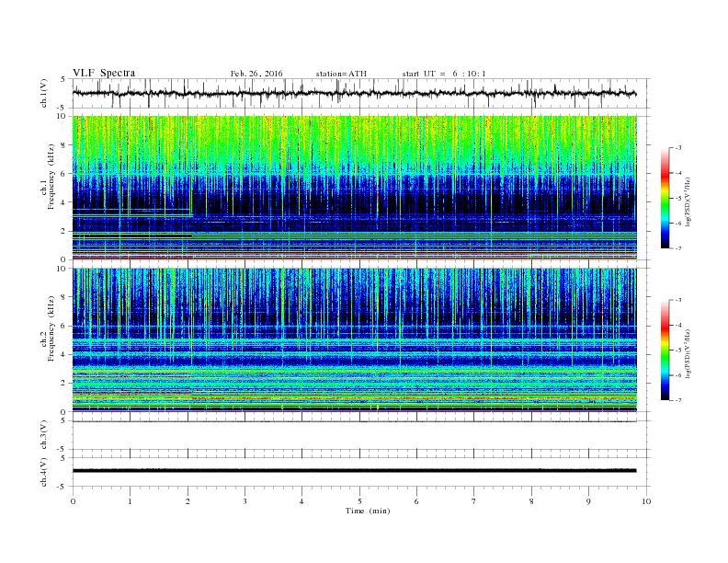The width and height of the screenshot is (728, 563).
Task: Click the ch.1 spectrogram color scale bar
Action: point(665,198)
